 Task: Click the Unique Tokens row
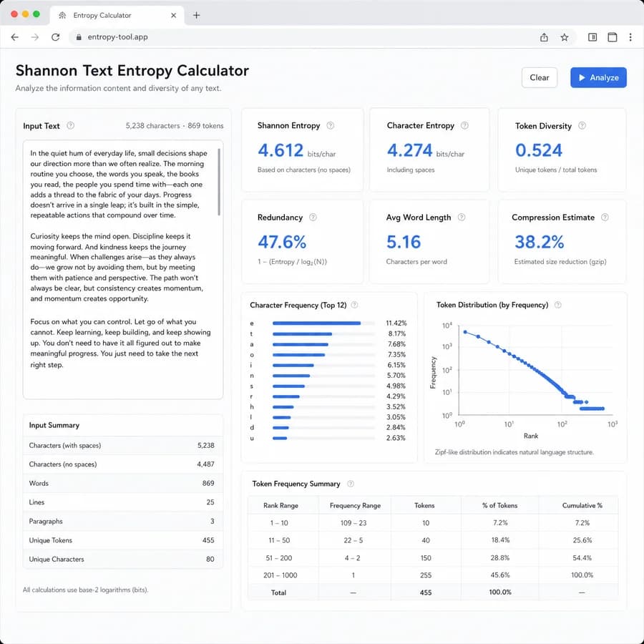(123, 540)
